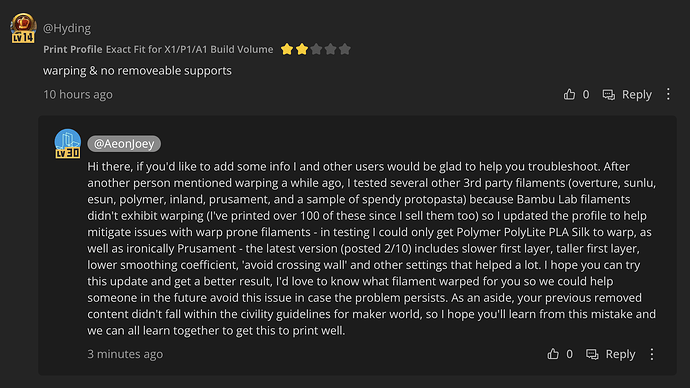Viewport: 690px width, 388px height.
Task: Like the comment by @Hyding
Action: coord(569,94)
